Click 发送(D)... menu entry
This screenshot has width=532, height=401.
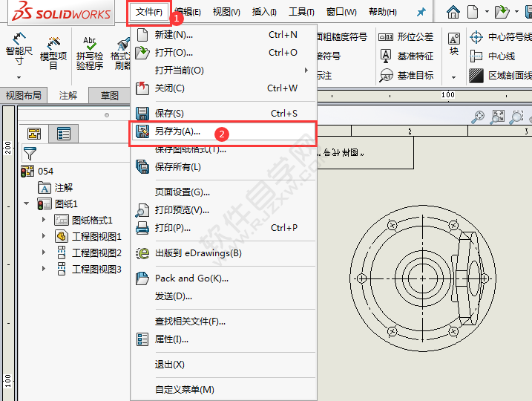tap(223, 296)
